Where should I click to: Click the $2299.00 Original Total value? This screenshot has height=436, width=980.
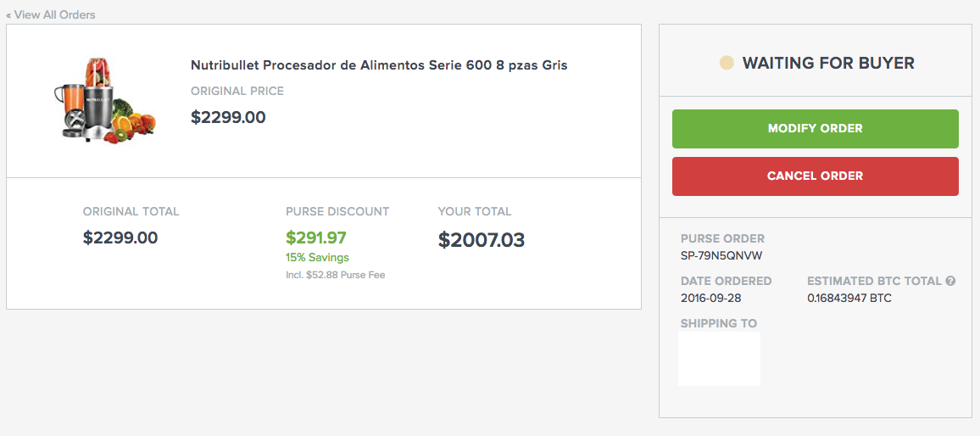coord(120,238)
